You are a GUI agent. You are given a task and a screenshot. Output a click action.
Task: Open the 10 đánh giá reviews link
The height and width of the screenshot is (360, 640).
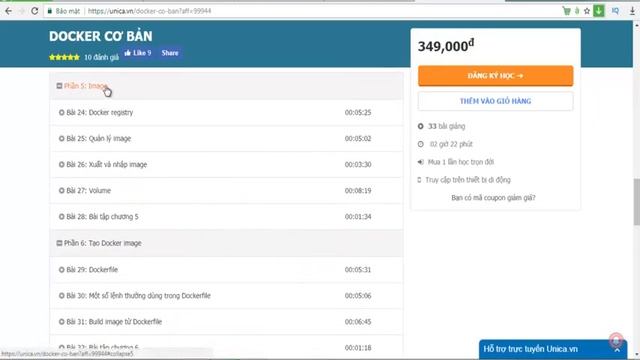pyautogui.click(x=101, y=57)
